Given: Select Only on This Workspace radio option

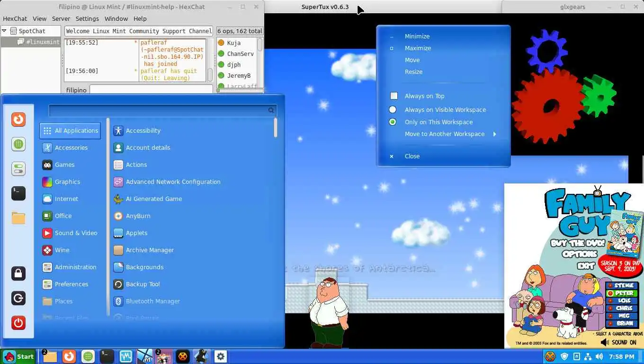Looking at the screenshot, I should point(393,122).
